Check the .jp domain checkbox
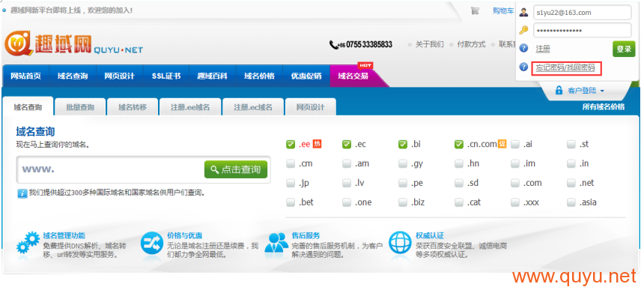644x290 pixels. [291, 183]
